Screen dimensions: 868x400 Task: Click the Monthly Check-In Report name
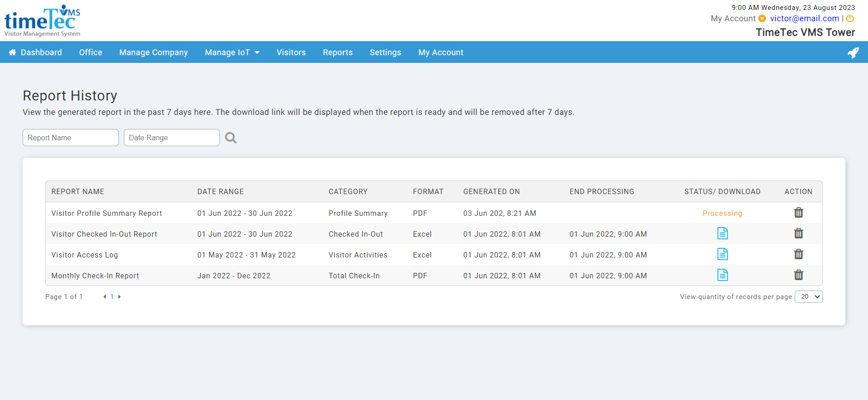pos(95,276)
